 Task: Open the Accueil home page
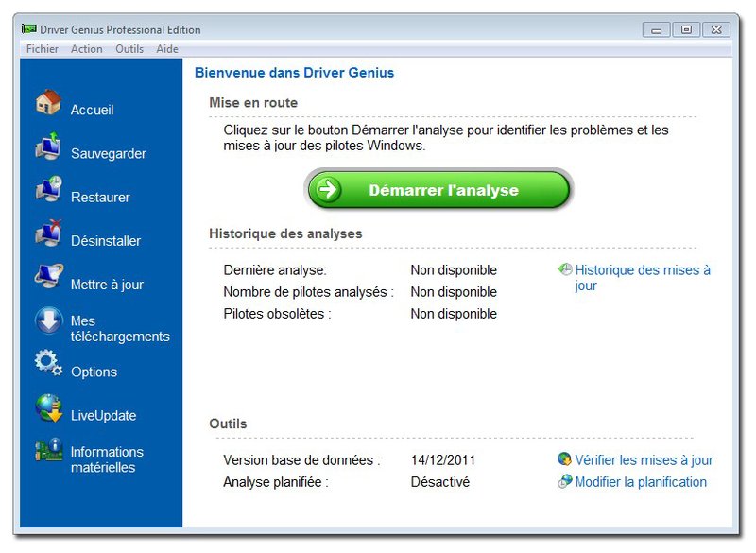92,109
